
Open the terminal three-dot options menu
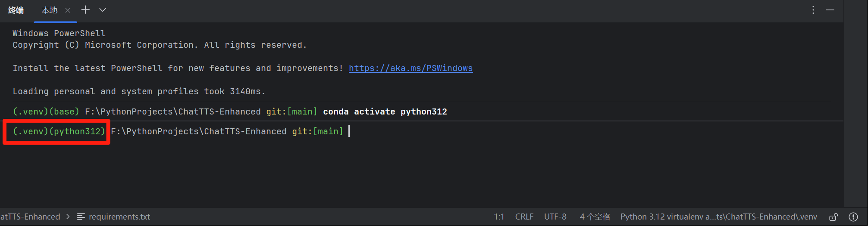(813, 10)
